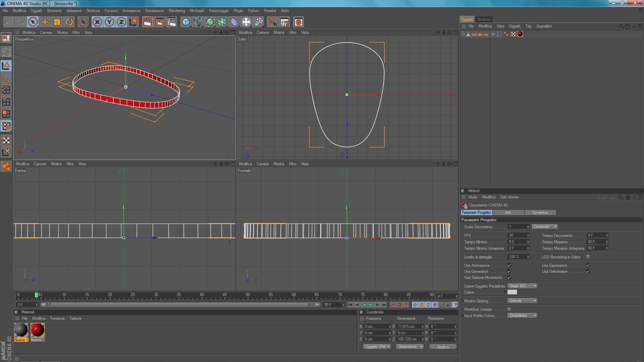Viewport: 644px width, 362px height.
Task: Select the Move tool
Action: pos(45,22)
